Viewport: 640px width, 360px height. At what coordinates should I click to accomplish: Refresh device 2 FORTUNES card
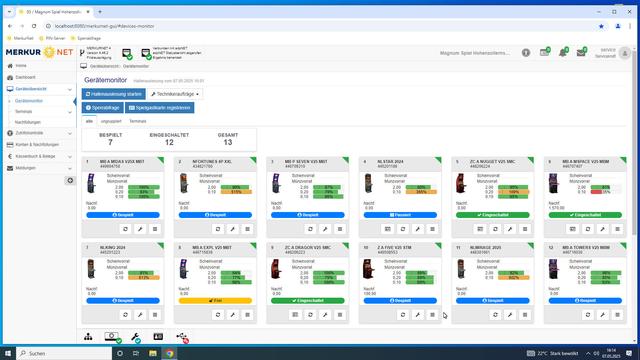pos(218,229)
